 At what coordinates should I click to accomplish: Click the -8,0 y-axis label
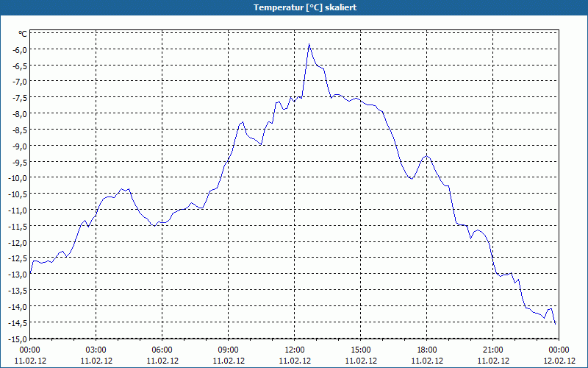pyautogui.click(x=21, y=113)
